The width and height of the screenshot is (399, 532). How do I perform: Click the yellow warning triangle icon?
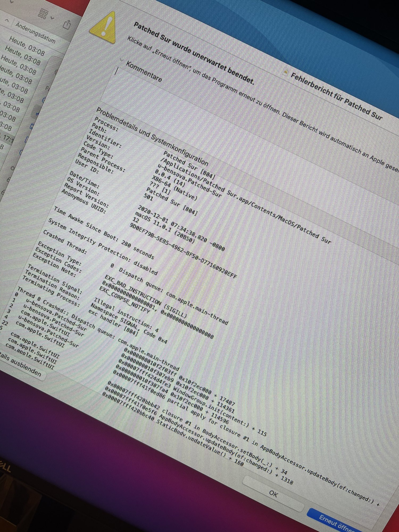103,28
